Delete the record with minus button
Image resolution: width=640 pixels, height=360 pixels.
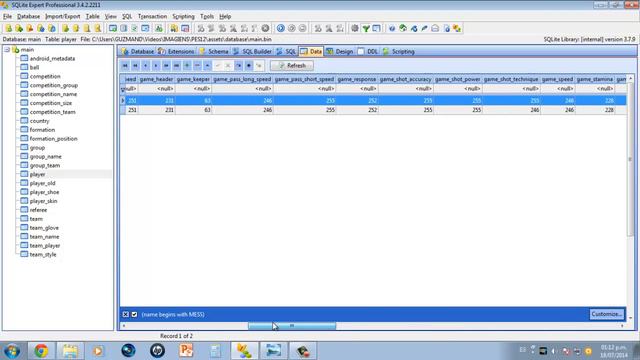pyautogui.click(x=197, y=65)
